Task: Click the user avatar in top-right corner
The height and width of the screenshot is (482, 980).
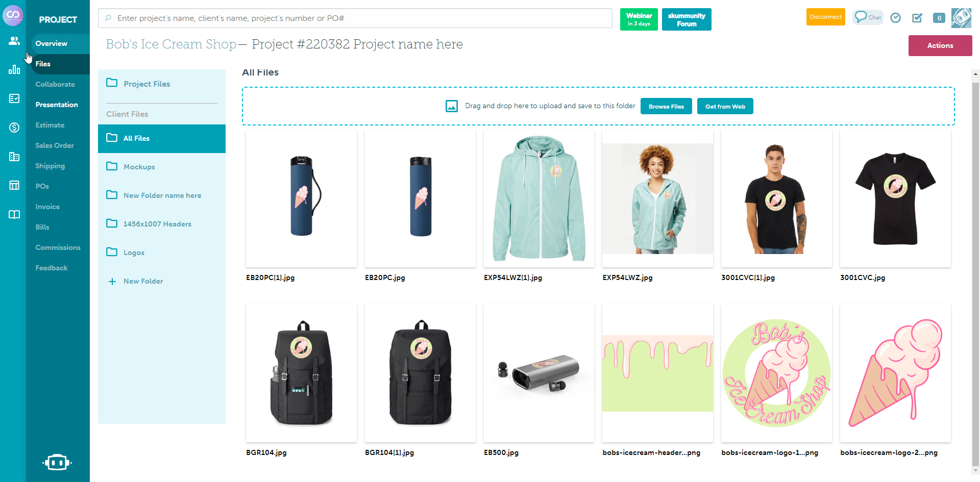Action: pos(961,18)
